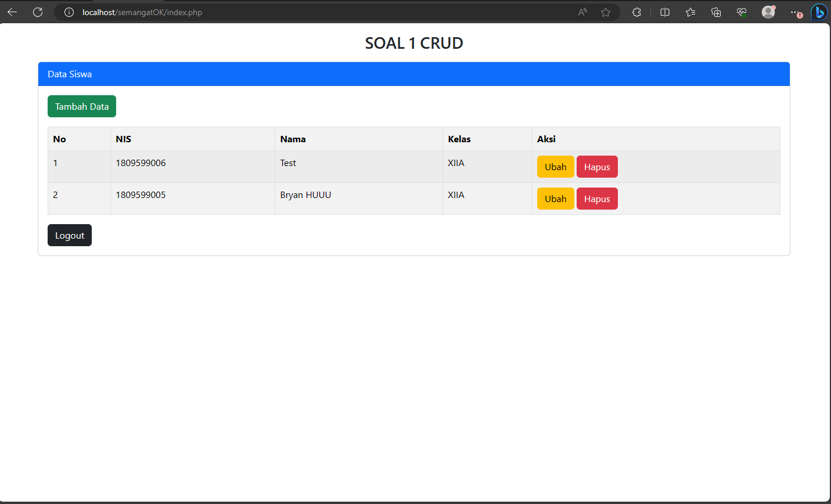Open the Read Aloud icon
Screen dimensions: 831x504
pyautogui.click(x=582, y=12)
